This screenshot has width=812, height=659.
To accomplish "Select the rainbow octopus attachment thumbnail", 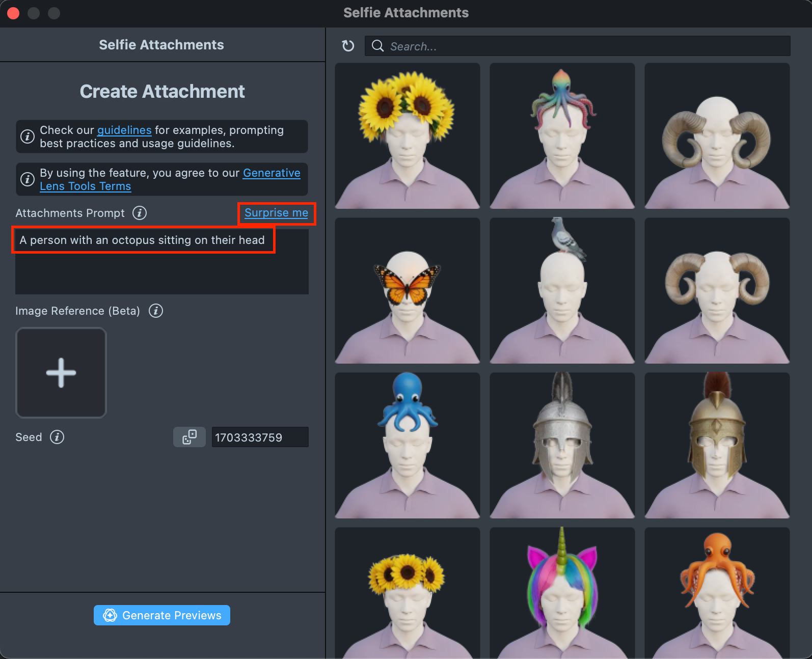I will (x=562, y=136).
